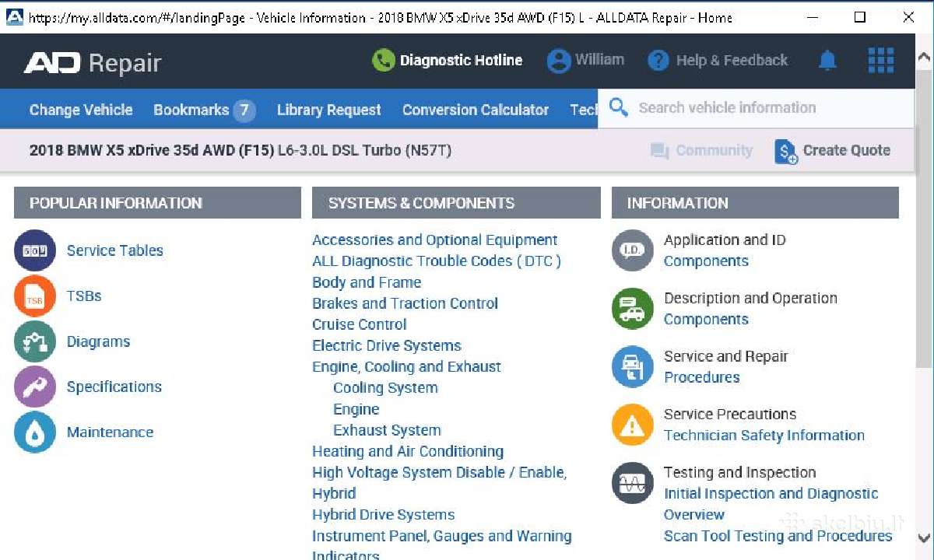934x560 pixels.
Task: Open Components under Application and ID
Action: point(706,261)
